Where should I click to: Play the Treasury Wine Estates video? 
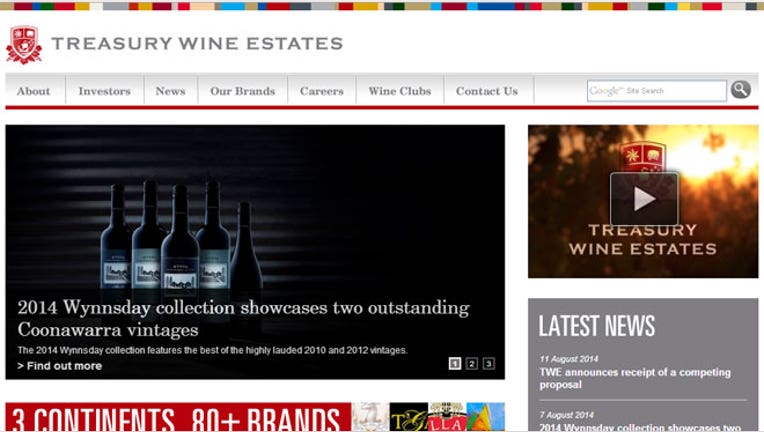coord(644,199)
